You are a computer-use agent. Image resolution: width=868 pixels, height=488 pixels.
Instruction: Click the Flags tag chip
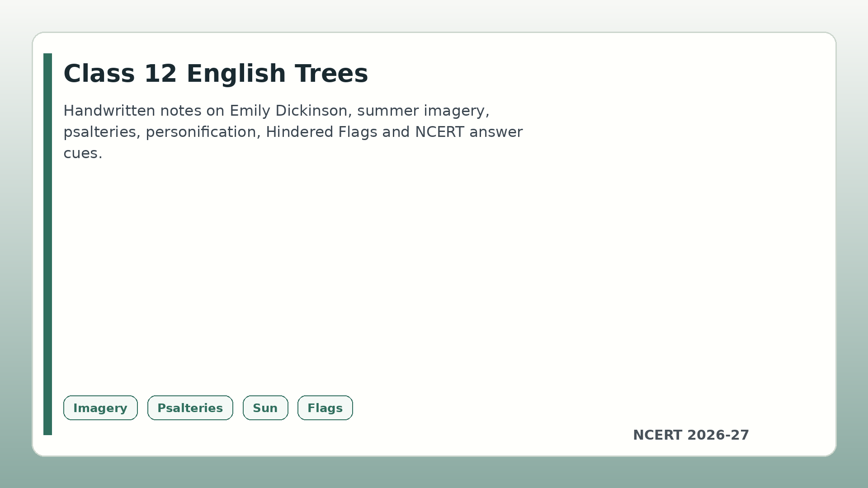click(x=325, y=408)
